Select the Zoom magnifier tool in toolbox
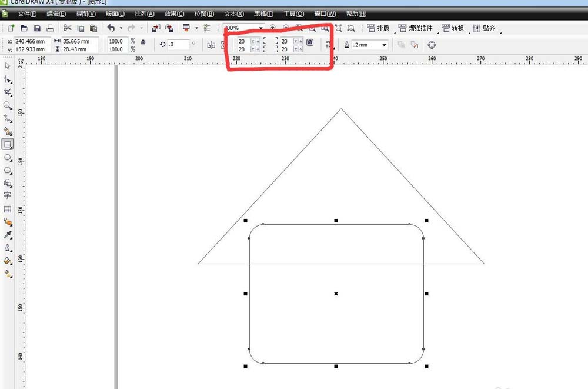This screenshot has width=588, height=389. click(8, 105)
